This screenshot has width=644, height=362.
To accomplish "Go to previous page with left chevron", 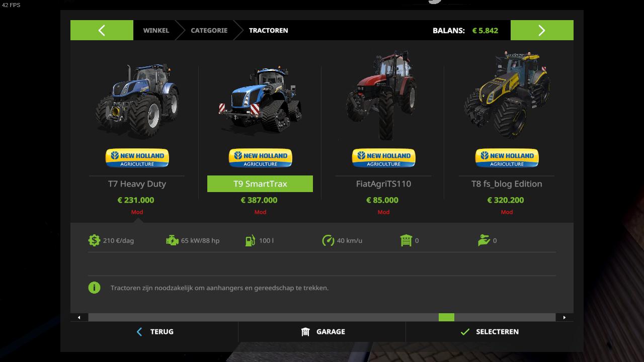I will [x=102, y=30].
